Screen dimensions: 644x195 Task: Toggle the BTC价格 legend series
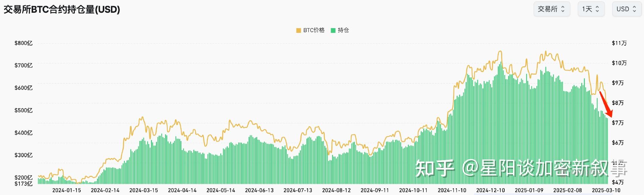point(310,30)
